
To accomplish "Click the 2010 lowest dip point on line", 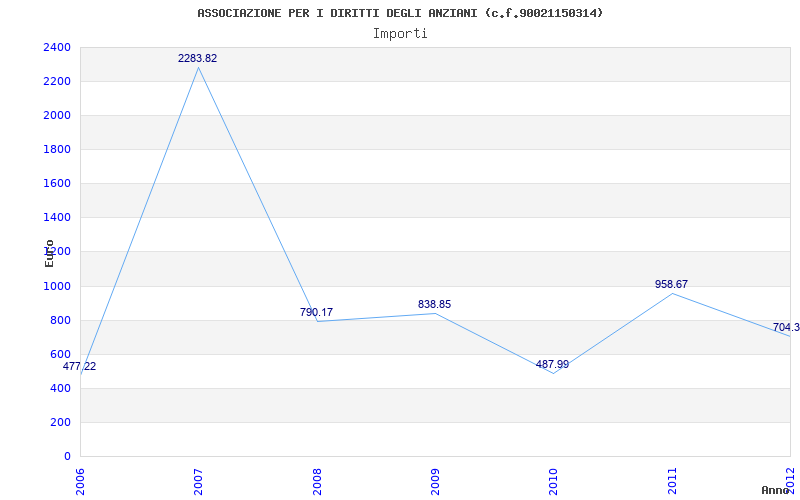I will [x=554, y=373].
